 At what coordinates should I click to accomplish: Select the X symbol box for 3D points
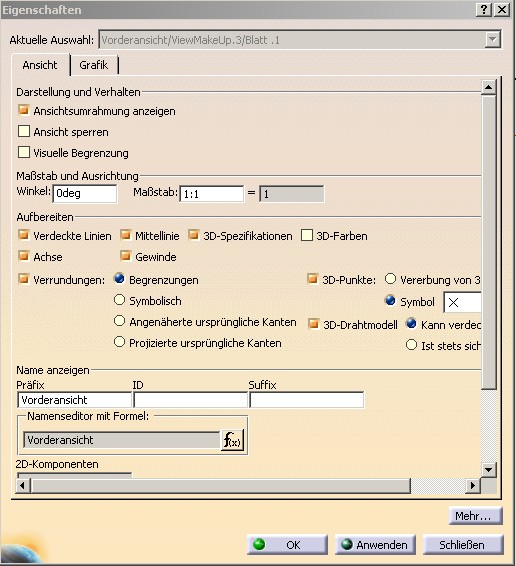tap(462, 302)
